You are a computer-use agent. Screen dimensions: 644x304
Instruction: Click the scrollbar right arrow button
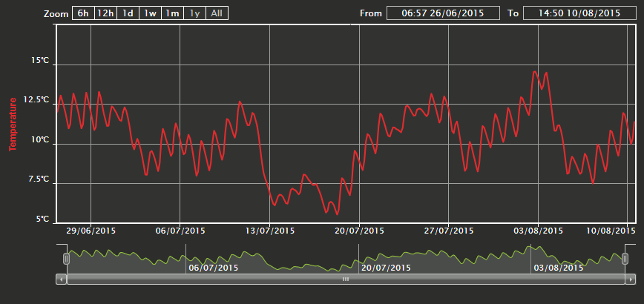pos(630,280)
